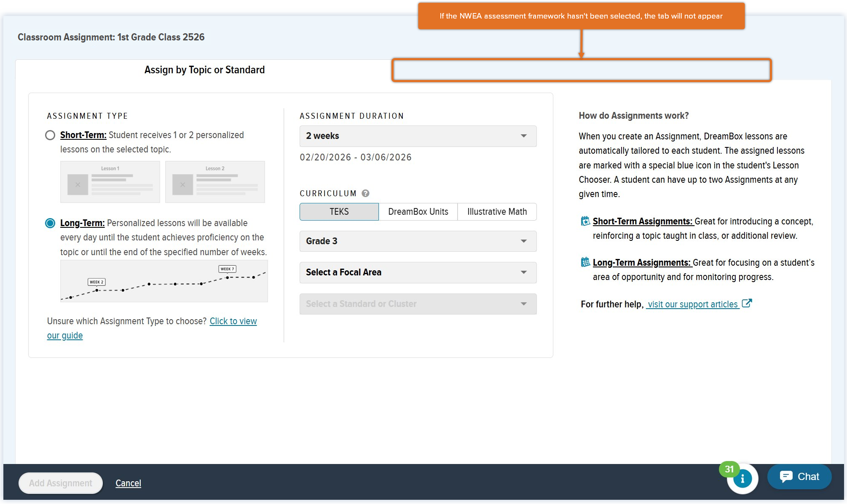This screenshot has width=847, height=504.
Task: Click the info icon with 31 badge
Action: [x=742, y=479]
